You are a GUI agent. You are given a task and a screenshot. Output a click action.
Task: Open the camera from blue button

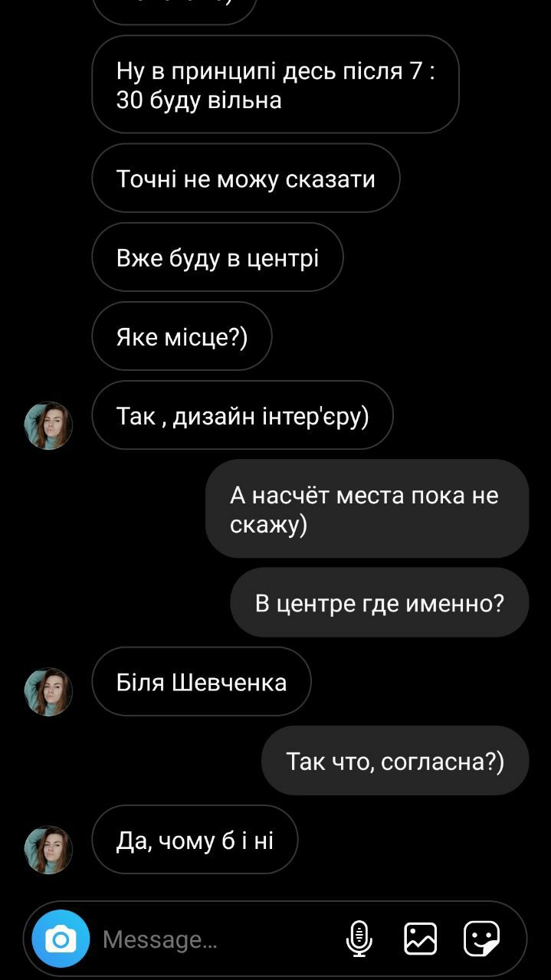point(61,939)
